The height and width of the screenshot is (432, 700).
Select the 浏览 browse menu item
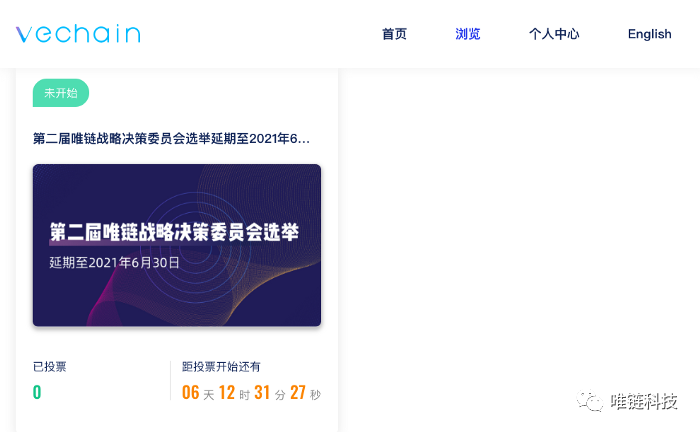(x=467, y=34)
